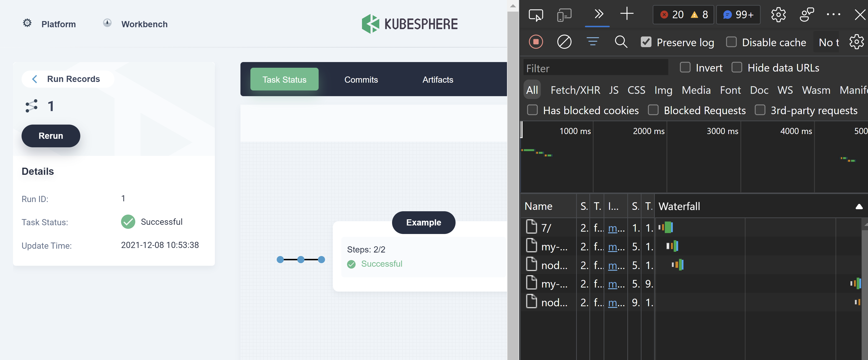
Task: Switch to the Artifacts tab
Action: [438, 80]
